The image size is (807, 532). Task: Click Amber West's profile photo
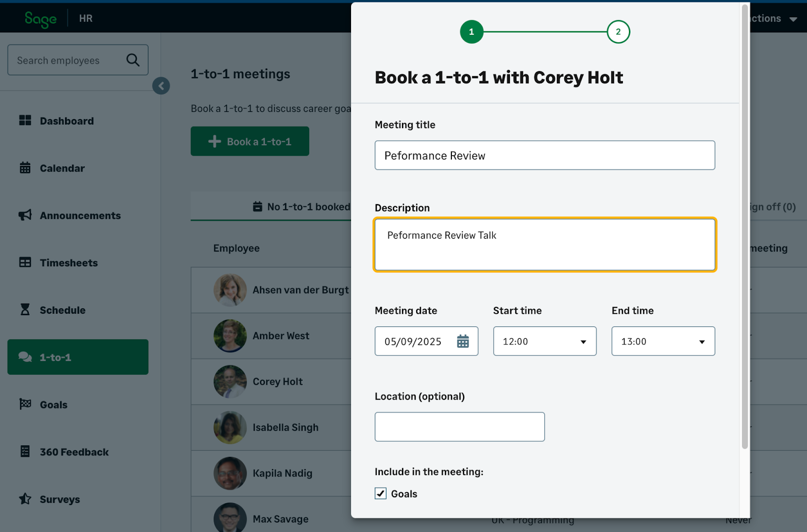(x=230, y=336)
